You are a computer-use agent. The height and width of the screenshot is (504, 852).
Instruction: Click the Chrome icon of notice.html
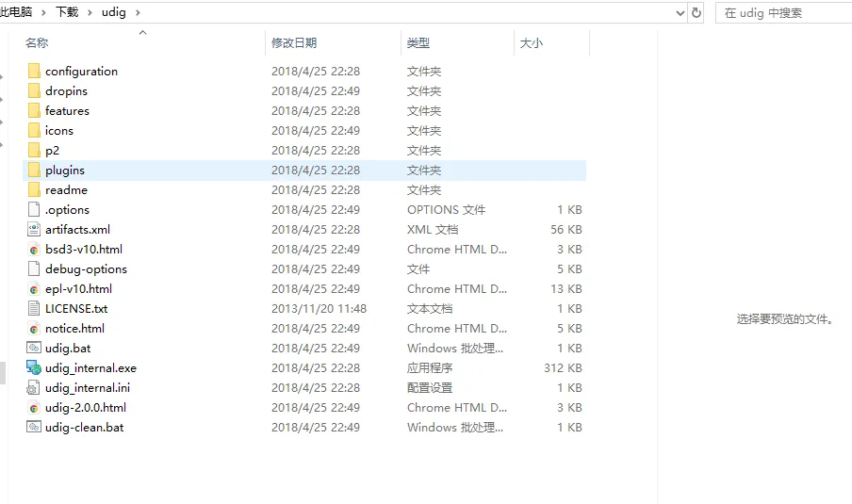click(x=34, y=329)
